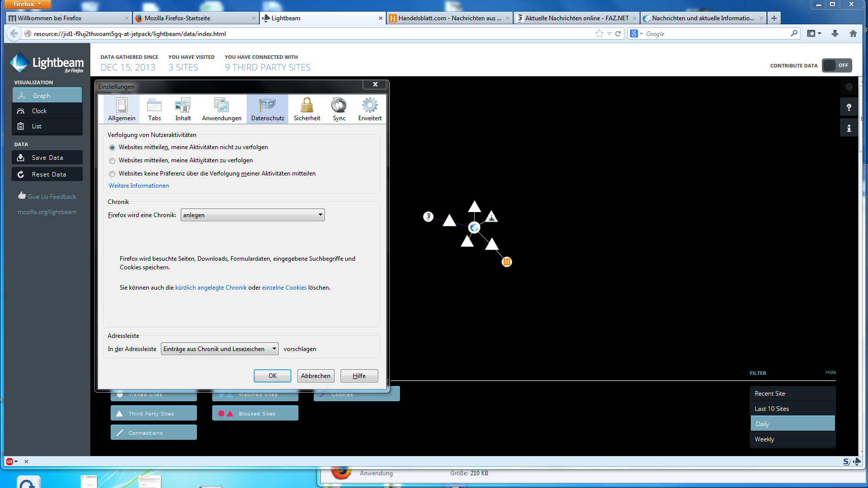Open the Adressleiste suggestions dropdown
The height and width of the screenshot is (488, 868).
click(x=220, y=349)
